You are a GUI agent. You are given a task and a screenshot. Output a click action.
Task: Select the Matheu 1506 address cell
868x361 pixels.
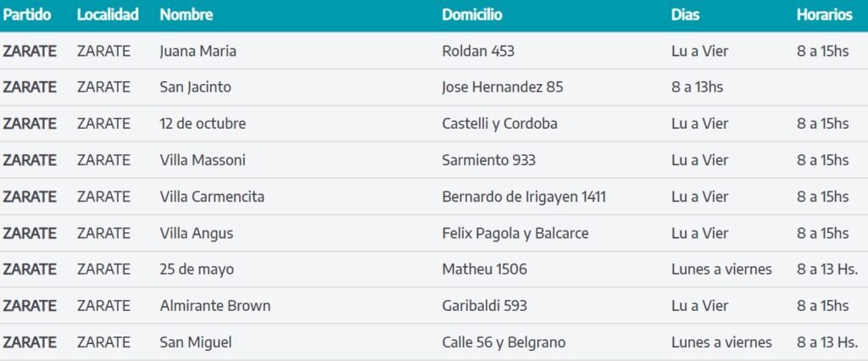pyautogui.click(x=484, y=269)
